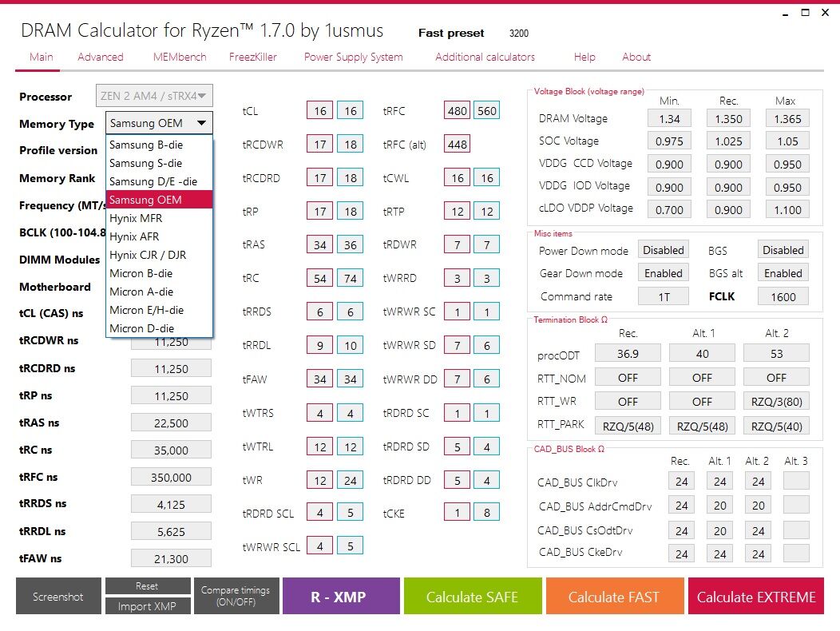Viewport: 840px width, 631px height.
Task: Minimize the calculator window
Action: (786, 14)
